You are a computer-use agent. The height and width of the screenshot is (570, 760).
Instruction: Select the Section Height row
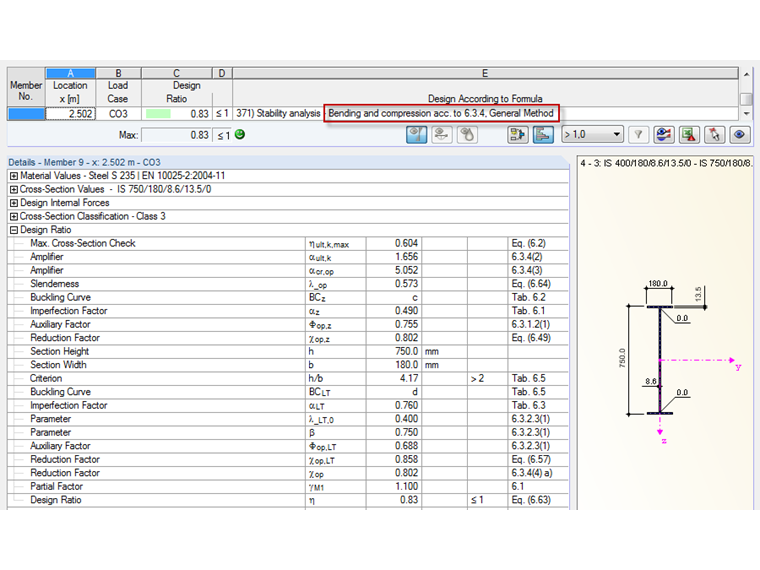click(x=288, y=351)
